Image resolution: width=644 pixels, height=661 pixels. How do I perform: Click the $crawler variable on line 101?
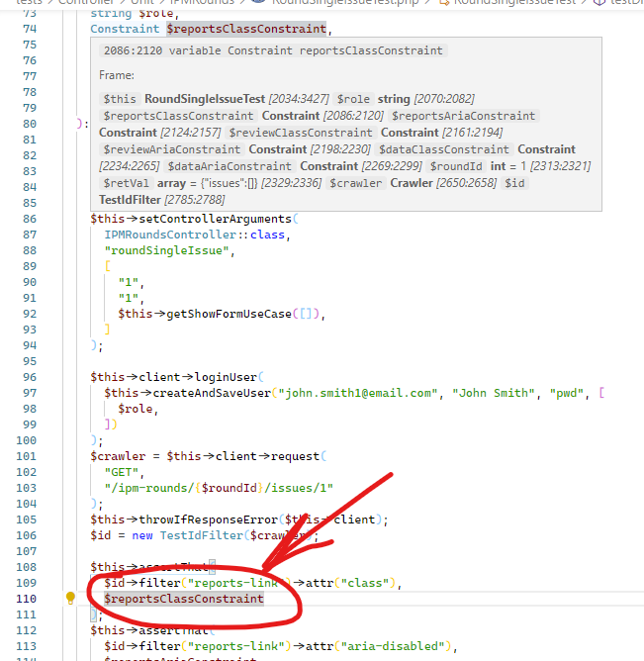click(118, 456)
